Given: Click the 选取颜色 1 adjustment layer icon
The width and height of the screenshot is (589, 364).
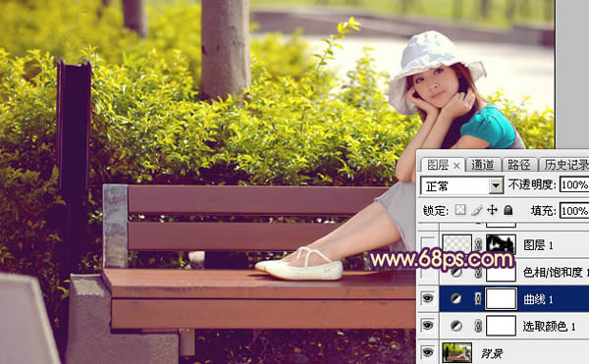Looking at the screenshot, I should (456, 326).
